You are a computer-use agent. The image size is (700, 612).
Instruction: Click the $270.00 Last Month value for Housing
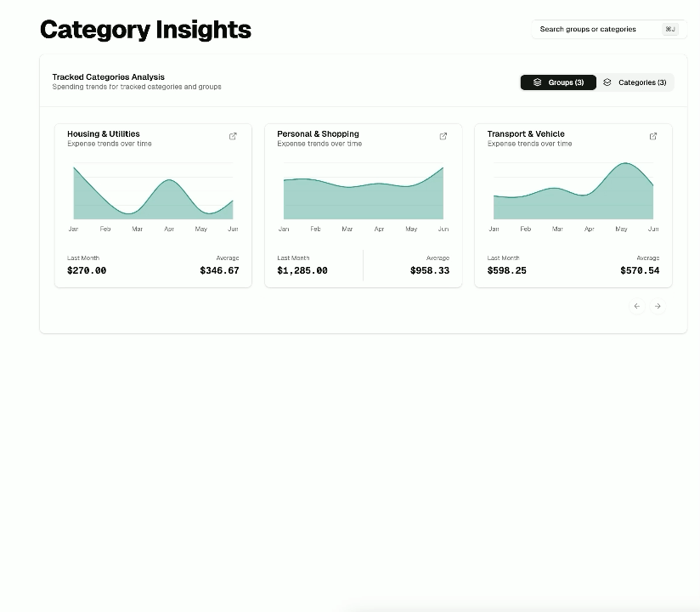(x=86, y=269)
